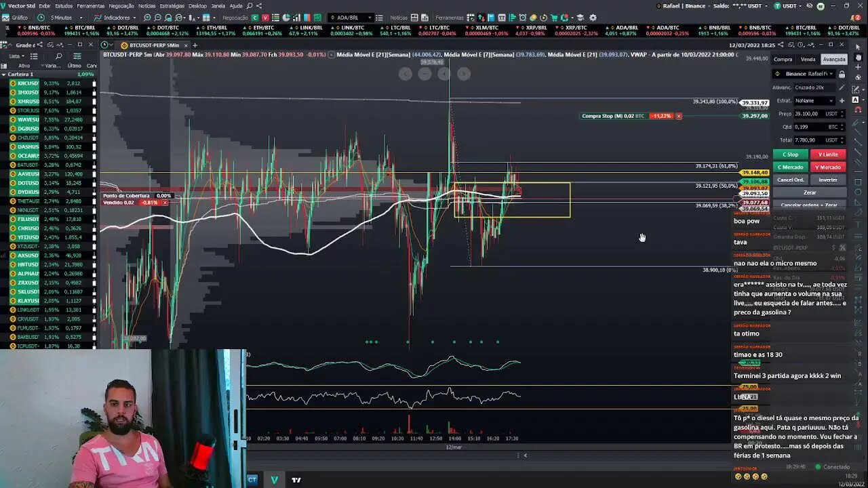The height and width of the screenshot is (488, 868).
Task: Open the Notícias newspaper icon
Action: coord(414,18)
